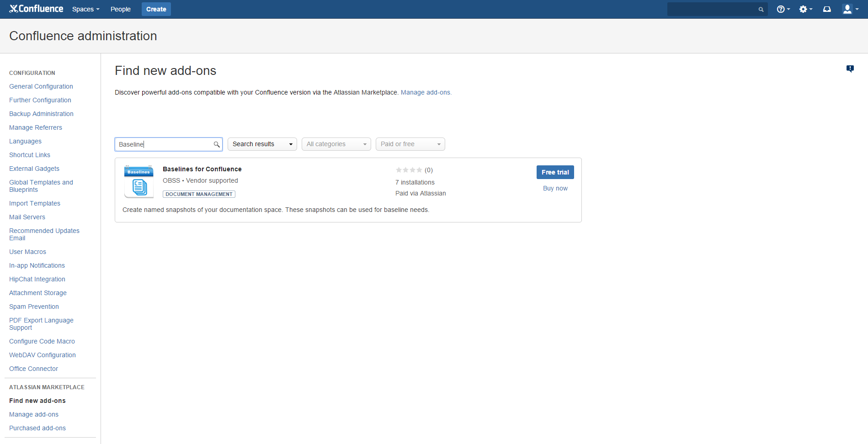Open the All categories filter dropdown
This screenshot has width=868, height=444.
pyautogui.click(x=336, y=144)
